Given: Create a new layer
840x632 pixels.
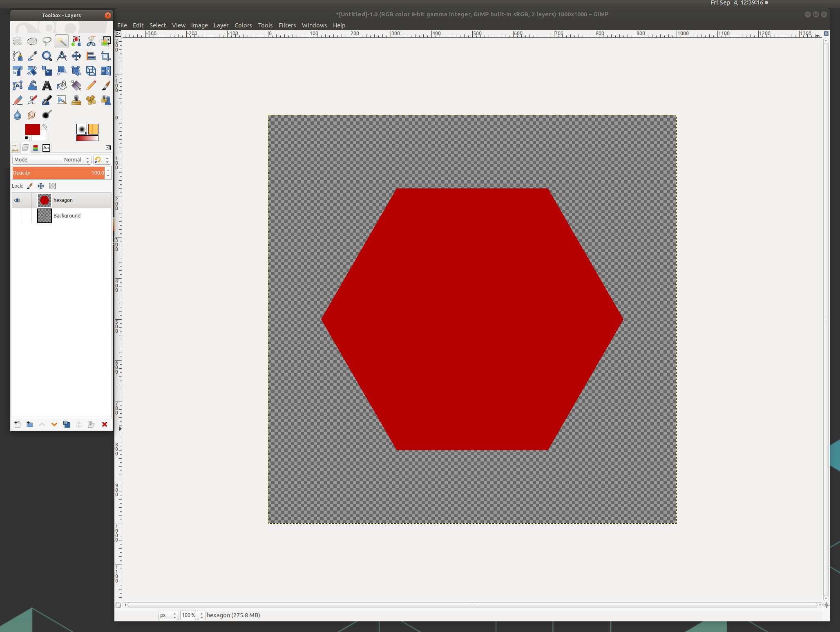Looking at the screenshot, I should click(x=17, y=424).
